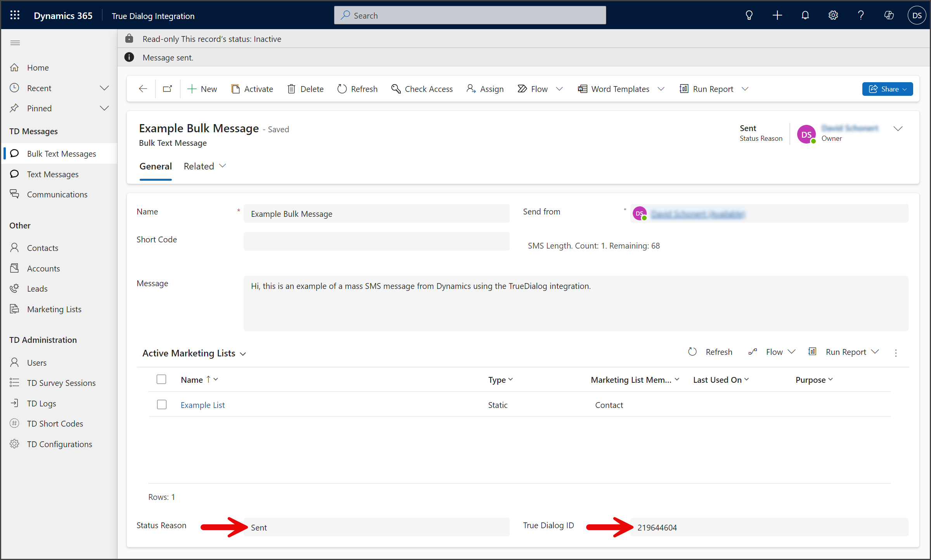Open the app launcher waffle icon
The width and height of the screenshot is (931, 560).
[15, 15]
